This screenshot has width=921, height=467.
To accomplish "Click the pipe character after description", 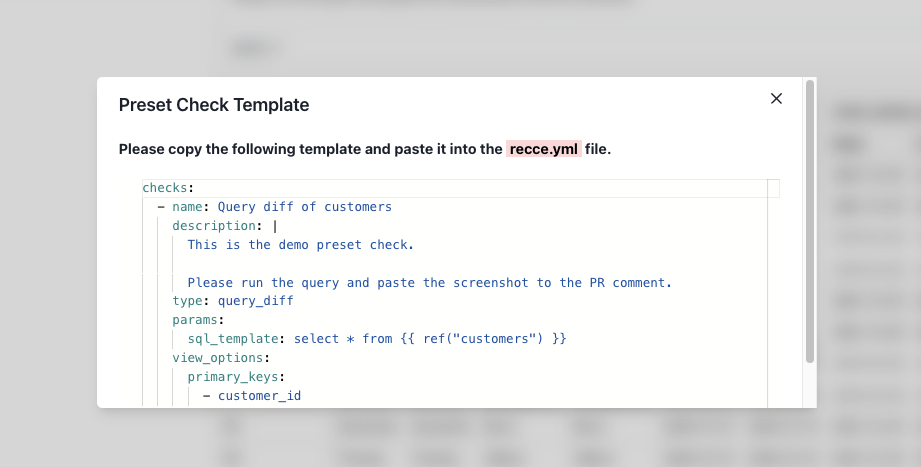I will click(275, 226).
